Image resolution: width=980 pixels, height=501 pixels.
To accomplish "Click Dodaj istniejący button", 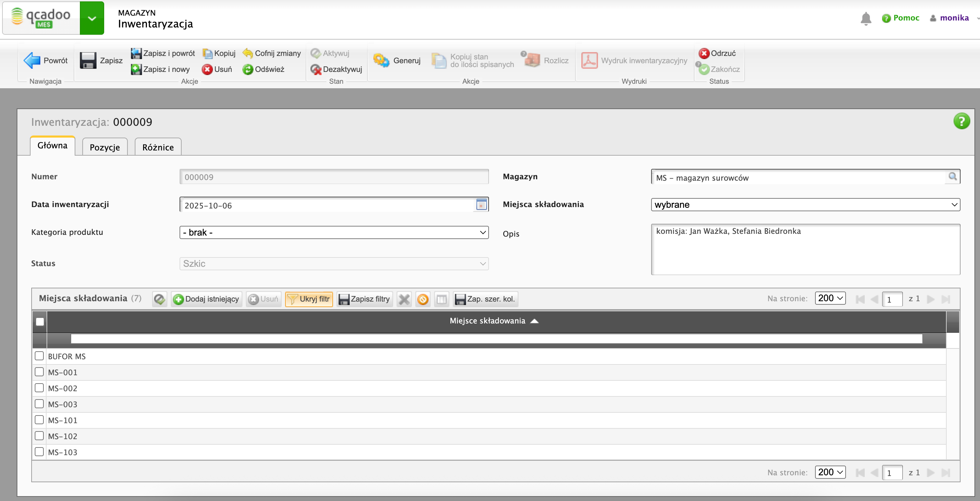I will pos(207,299).
